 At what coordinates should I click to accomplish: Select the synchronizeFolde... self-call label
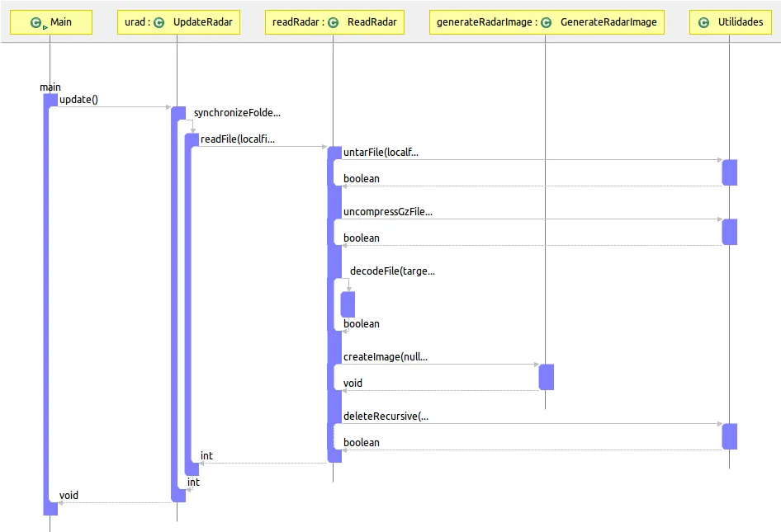point(237,113)
